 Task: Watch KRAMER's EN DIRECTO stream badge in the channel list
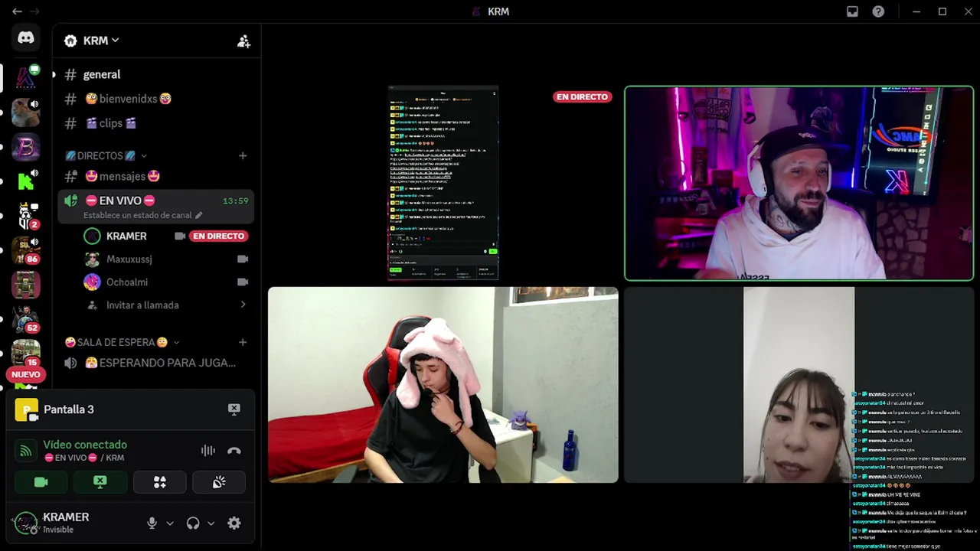[x=219, y=236]
